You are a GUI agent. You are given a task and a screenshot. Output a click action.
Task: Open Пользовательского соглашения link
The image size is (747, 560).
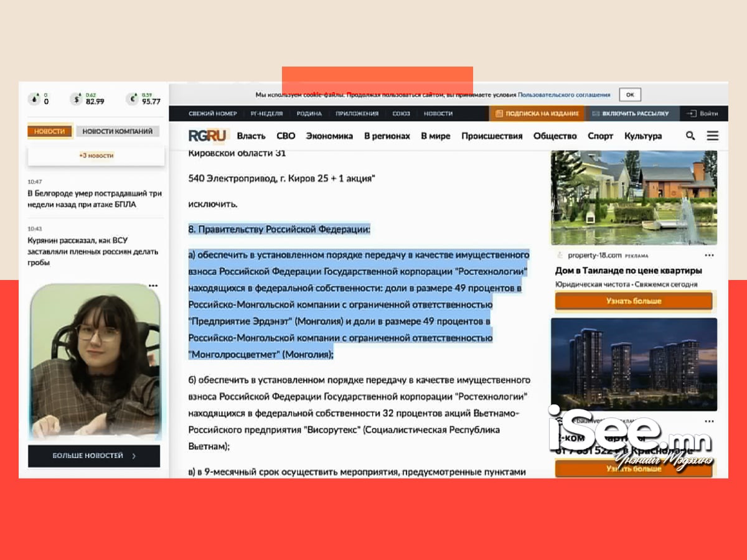pos(564,95)
